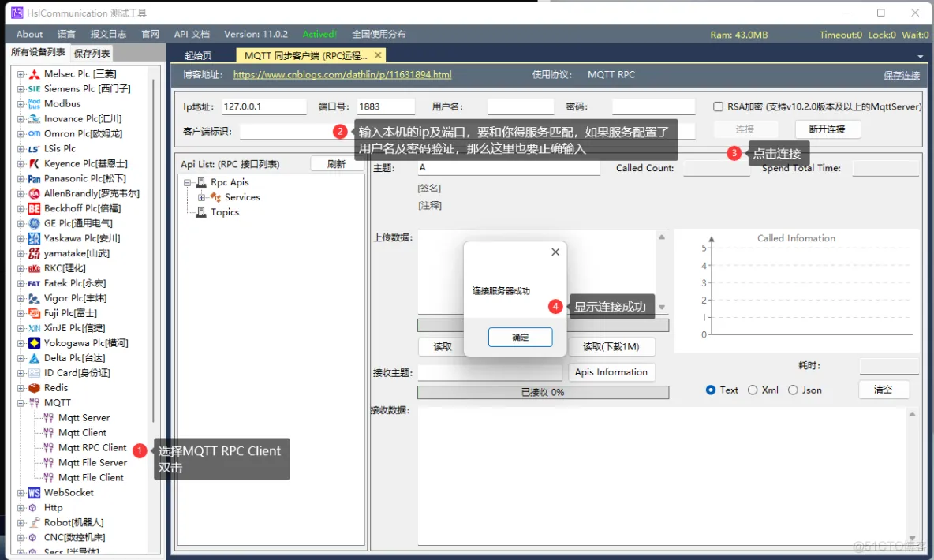Image resolution: width=934 pixels, height=560 pixels.
Task: Click the Delta Plc icon
Action: [35, 358]
